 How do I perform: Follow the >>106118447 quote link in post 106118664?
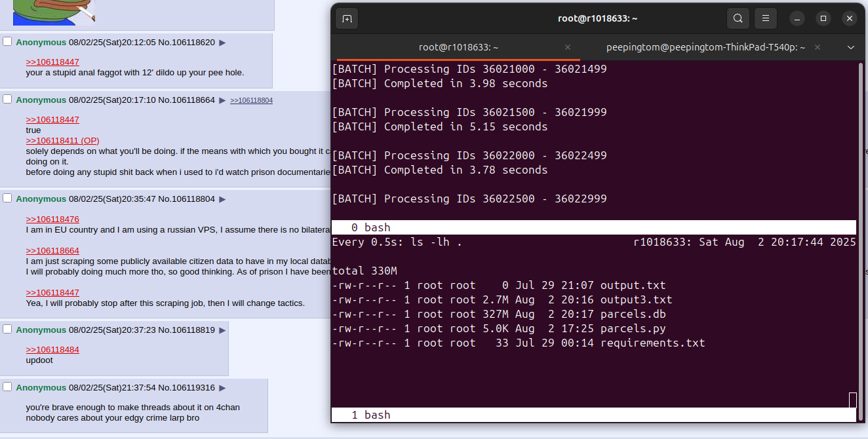point(52,120)
